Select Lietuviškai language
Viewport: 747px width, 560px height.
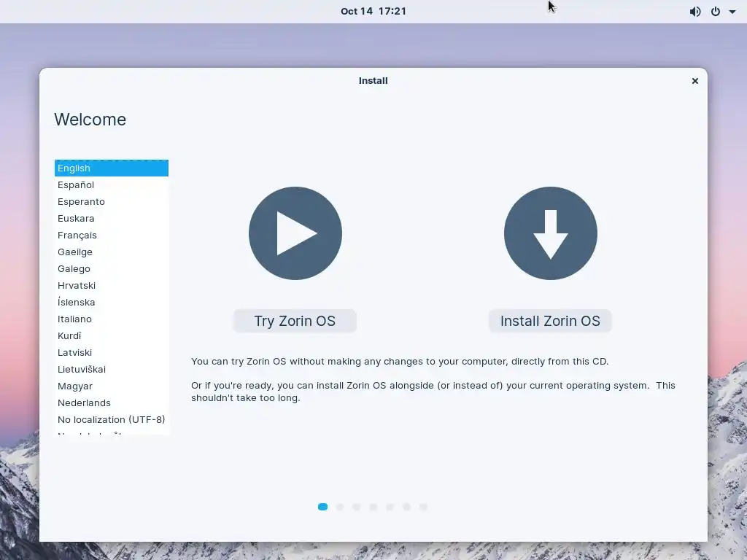(112, 369)
